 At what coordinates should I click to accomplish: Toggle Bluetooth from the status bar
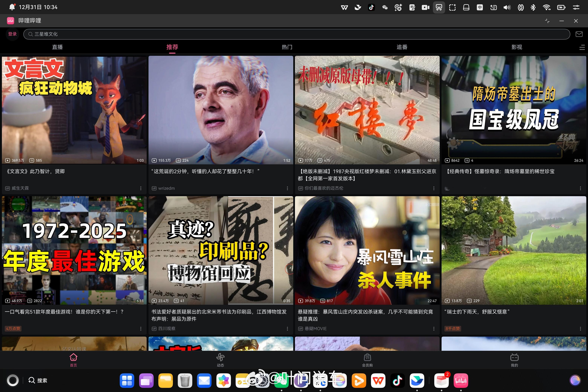coord(533,7)
